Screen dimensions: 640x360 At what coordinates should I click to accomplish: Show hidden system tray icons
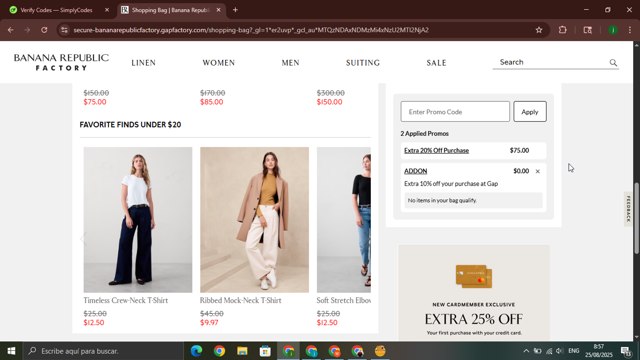(526, 351)
